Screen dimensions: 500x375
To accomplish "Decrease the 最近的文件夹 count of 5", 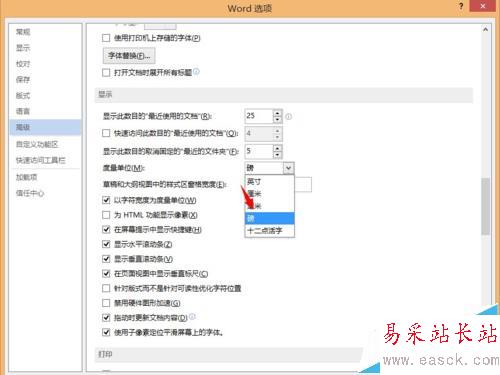I will (277, 155).
